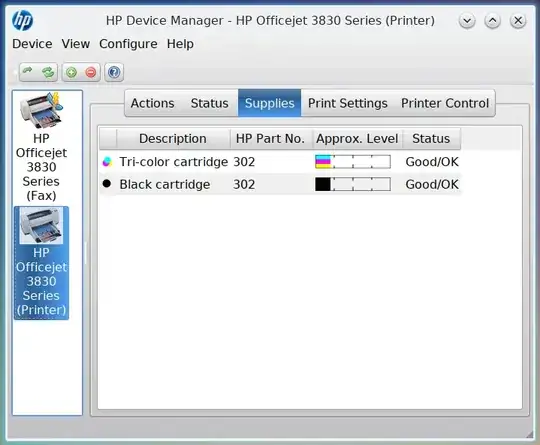Open the View menu
Image resolution: width=540 pixels, height=445 pixels.
point(76,44)
